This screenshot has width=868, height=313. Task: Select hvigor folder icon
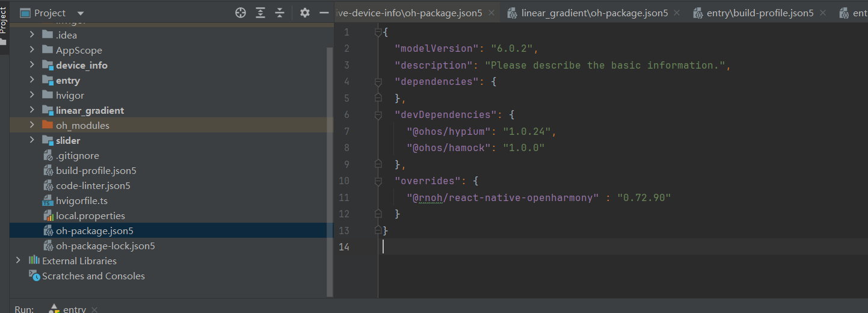(x=48, y=95)
